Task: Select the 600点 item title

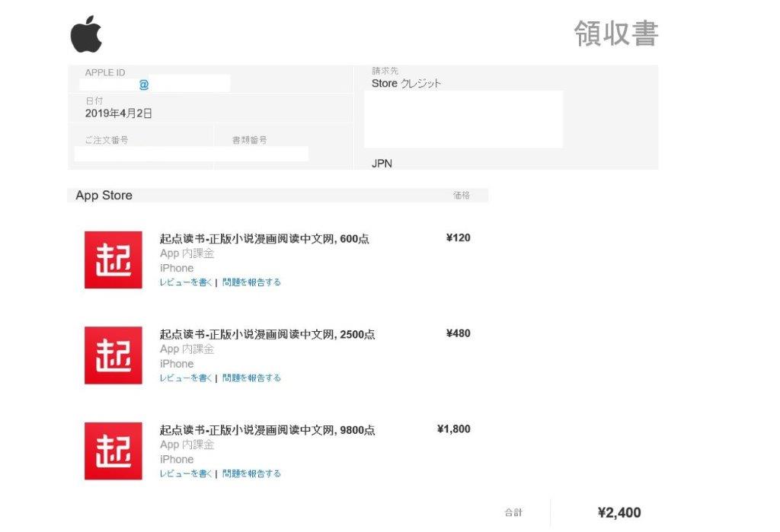Action: (x=264, y=239)
